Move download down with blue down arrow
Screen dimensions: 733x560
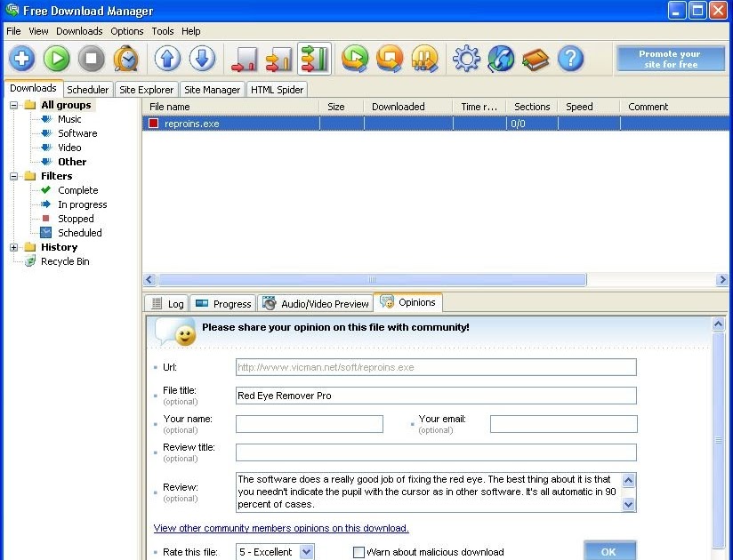(202, 59)
